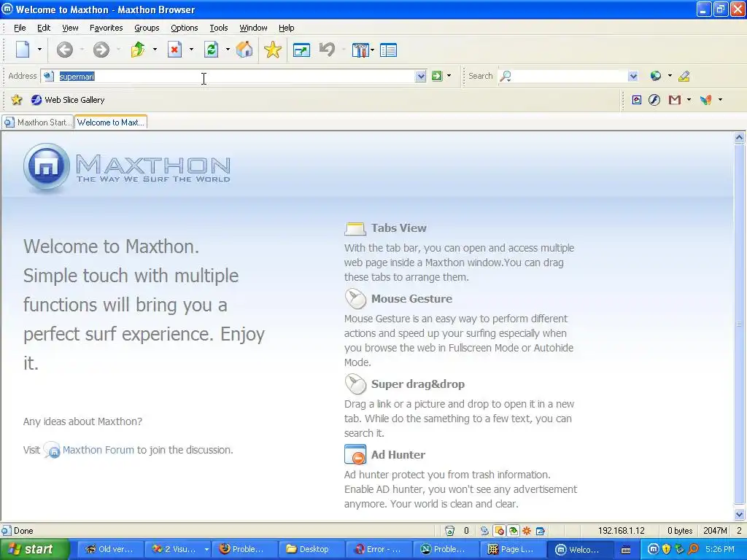747x560 pixels.
Task: Click the green Go arrow beside address bar
Action: coord(437,76)
